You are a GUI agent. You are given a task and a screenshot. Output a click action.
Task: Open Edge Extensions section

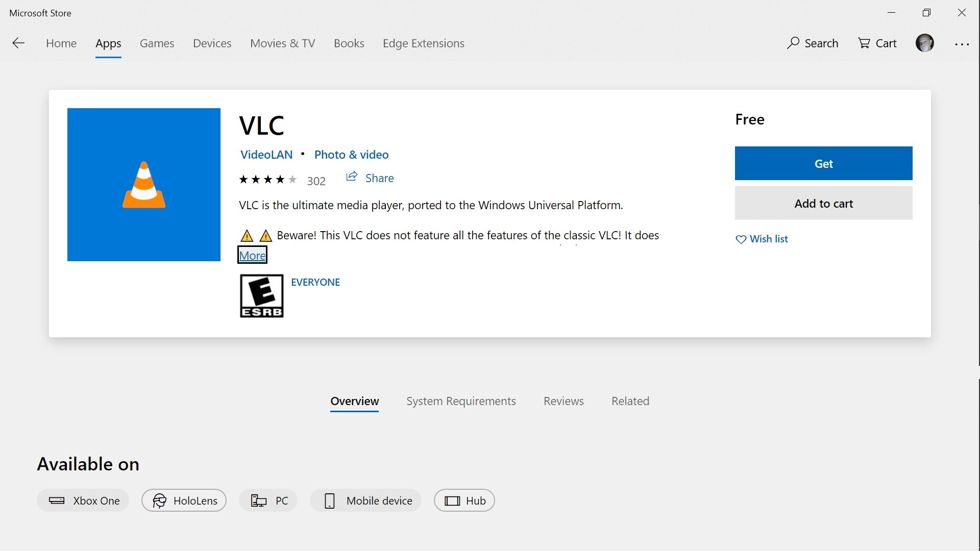(424, 43)
